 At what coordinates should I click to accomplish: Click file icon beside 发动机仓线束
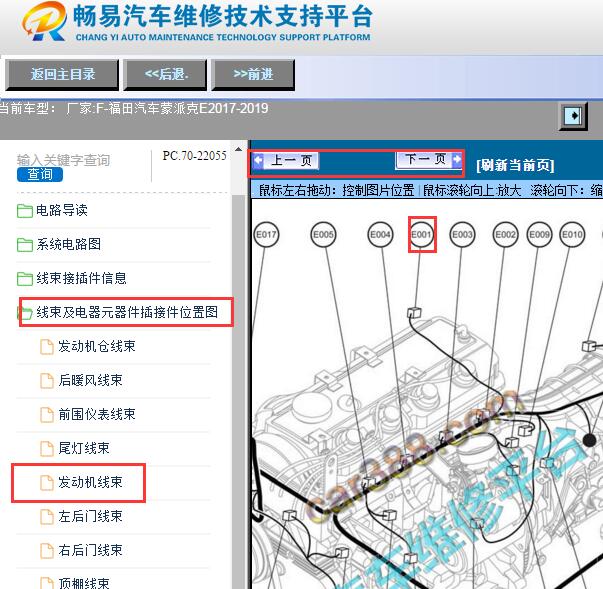[47, 346]
